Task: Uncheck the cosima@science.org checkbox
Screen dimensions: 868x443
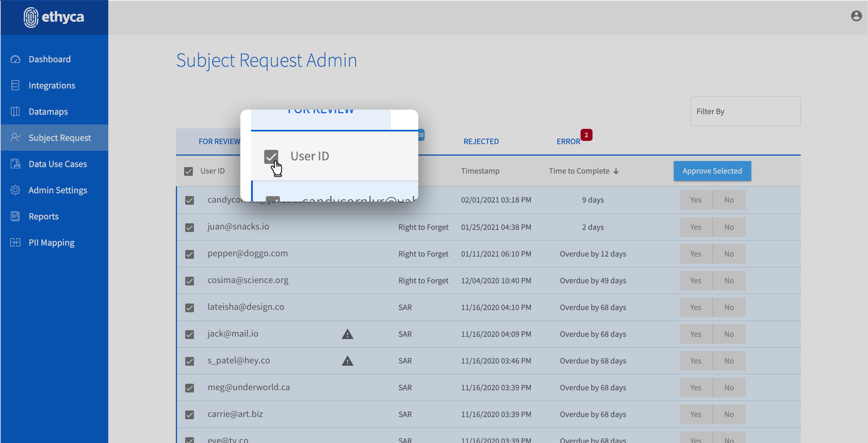Action: (x=190, y=281)
